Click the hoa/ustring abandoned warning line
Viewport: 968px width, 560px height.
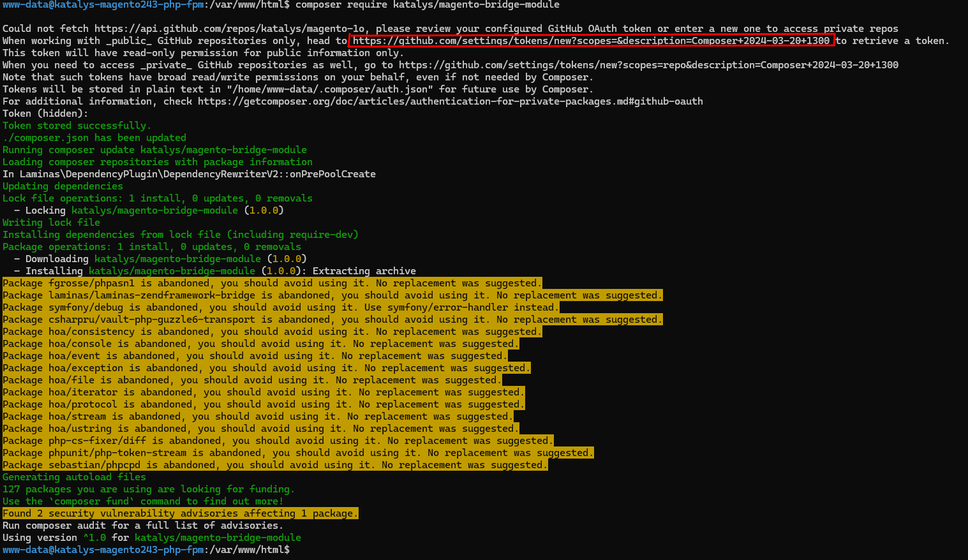pos(260,429)
